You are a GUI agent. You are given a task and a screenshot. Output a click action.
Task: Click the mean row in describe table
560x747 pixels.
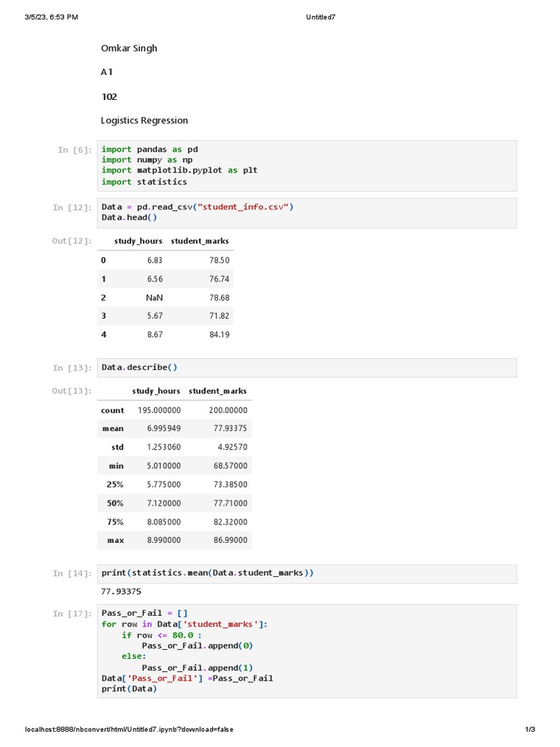(x=175, y=429)
